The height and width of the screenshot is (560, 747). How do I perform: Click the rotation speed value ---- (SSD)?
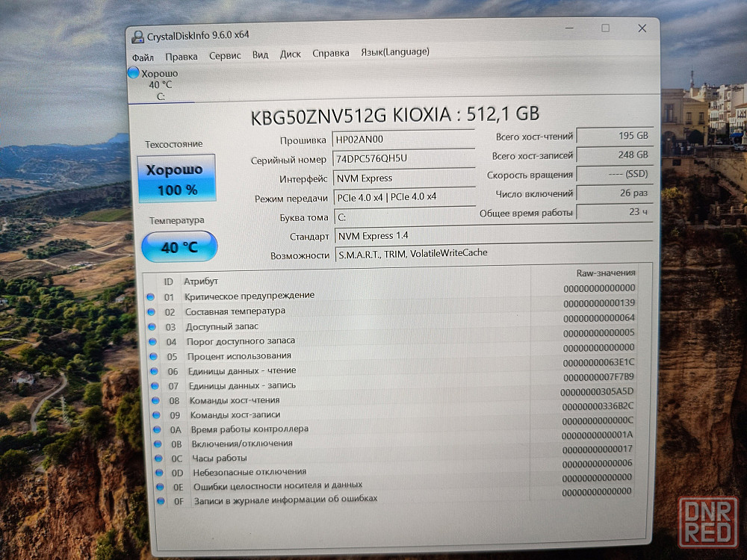pos(614,174)
